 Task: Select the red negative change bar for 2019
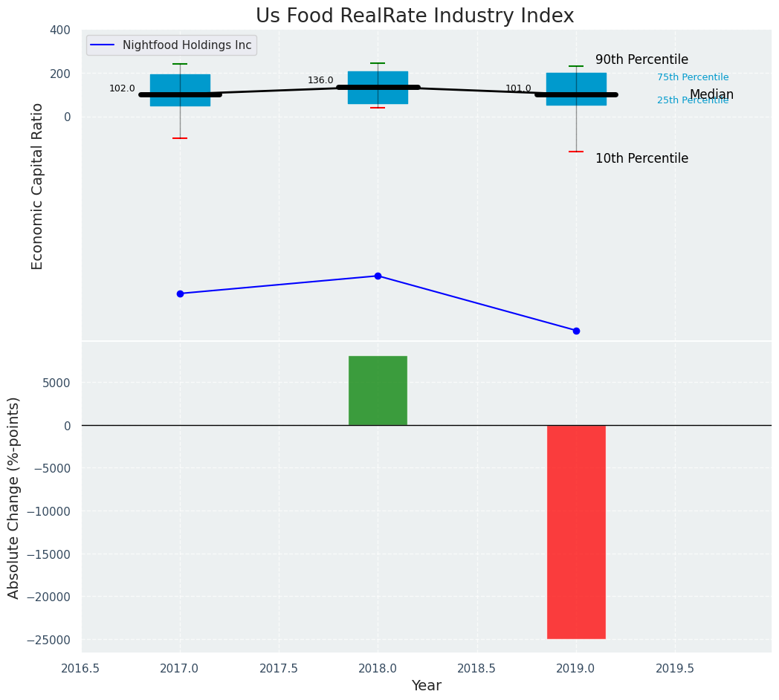(x=576, y=531)
